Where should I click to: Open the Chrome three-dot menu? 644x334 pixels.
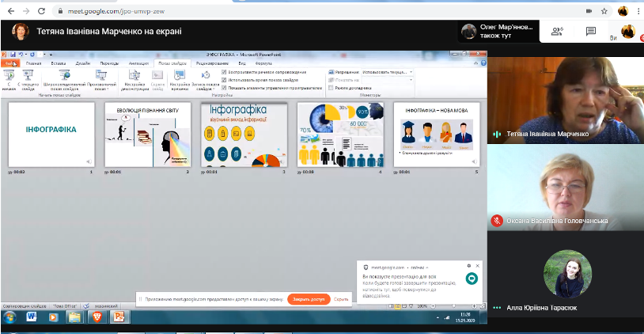click(639, 11)
